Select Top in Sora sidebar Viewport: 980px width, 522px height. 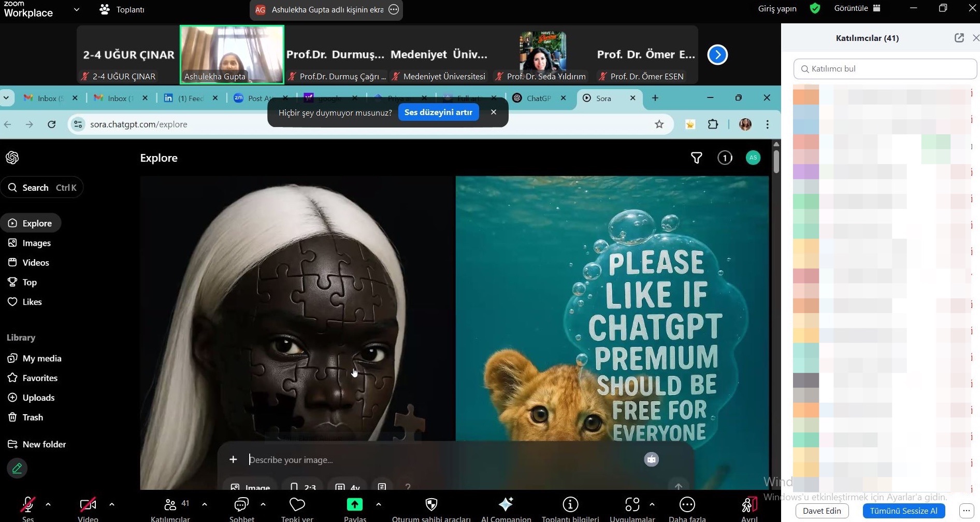[x=22, y=283]
